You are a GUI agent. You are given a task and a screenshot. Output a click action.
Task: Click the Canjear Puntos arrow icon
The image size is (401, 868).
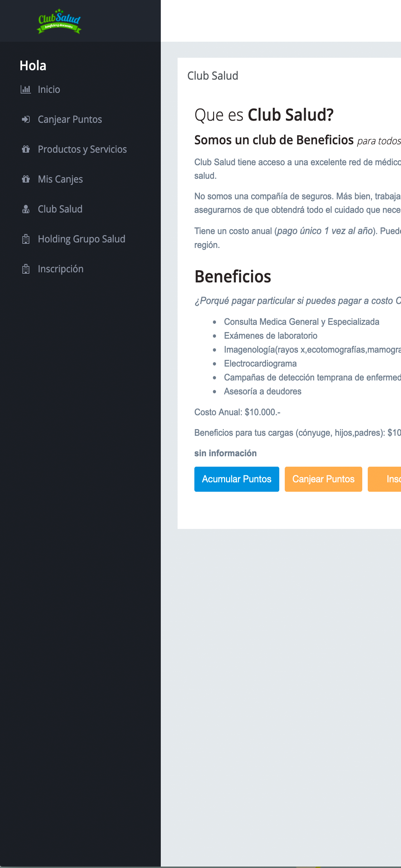coord(26,119)
